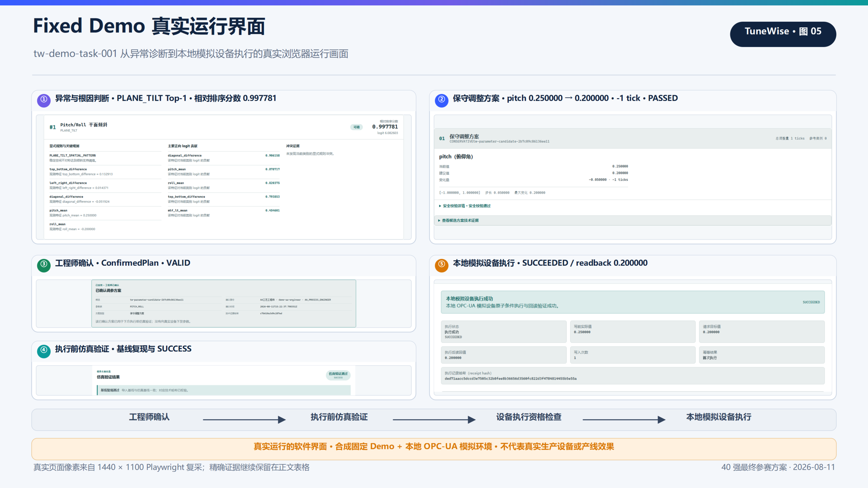Image resolution: width=868 pixels, height=488 pixels.
Task: Expand the 安全校验详情 disclosure triangle
Action: pyautogui.click(x=440, y=206)
